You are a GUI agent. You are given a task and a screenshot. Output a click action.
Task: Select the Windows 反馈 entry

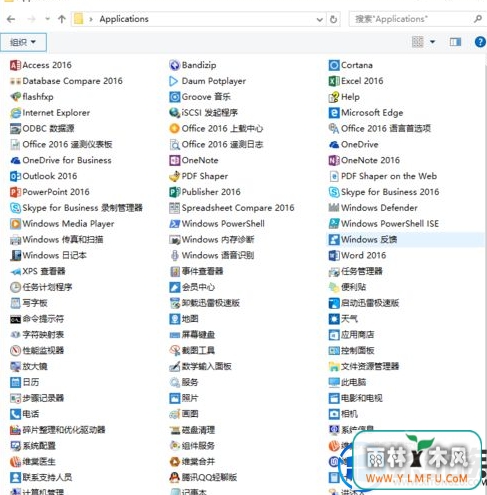coord(405,240)
